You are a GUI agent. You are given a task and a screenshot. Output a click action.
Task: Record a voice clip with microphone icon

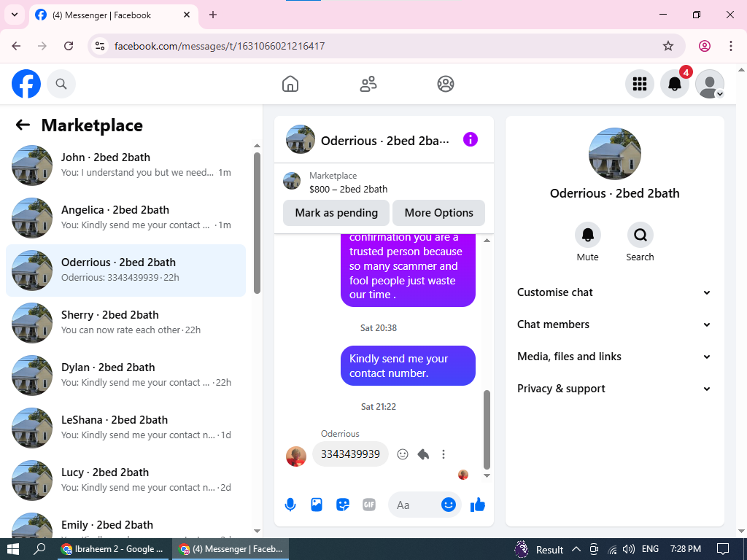point(290,505)
